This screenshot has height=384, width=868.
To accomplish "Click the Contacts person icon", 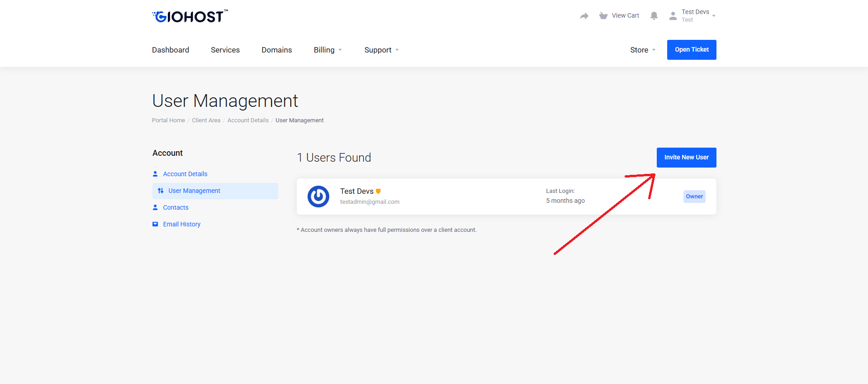I will pyautogui.click(x=155, y=207).
